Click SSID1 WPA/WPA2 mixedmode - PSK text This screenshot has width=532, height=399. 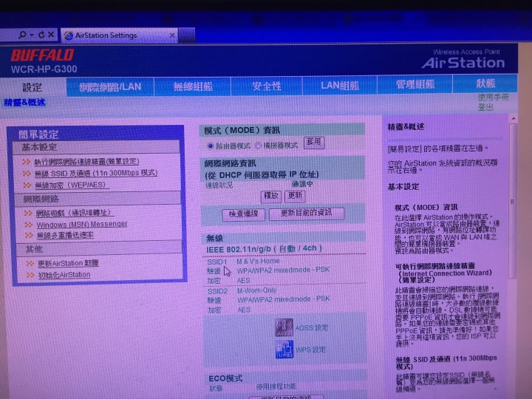[283, 270]
